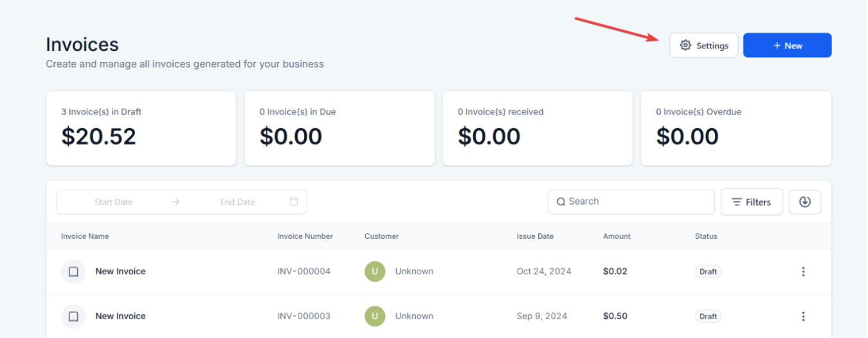This screenshot has width=868, height=338.
Task: Click the download export icon button
Action: pos(805,202)
